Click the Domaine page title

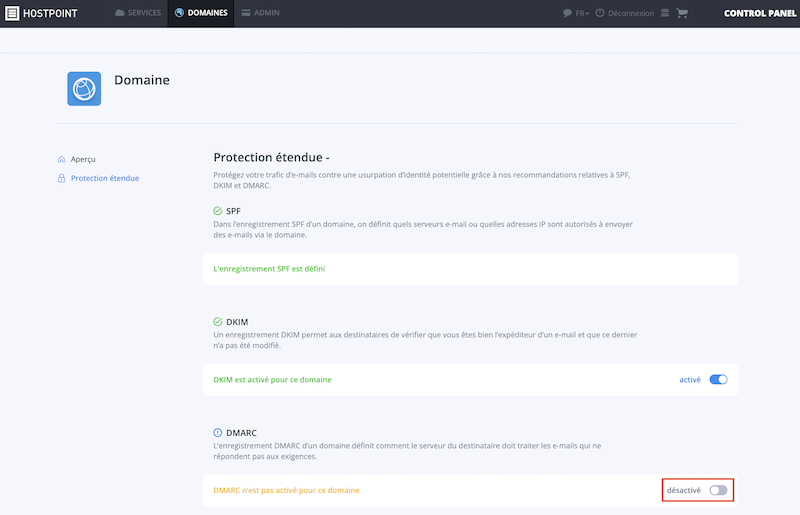tap(142, 80)
